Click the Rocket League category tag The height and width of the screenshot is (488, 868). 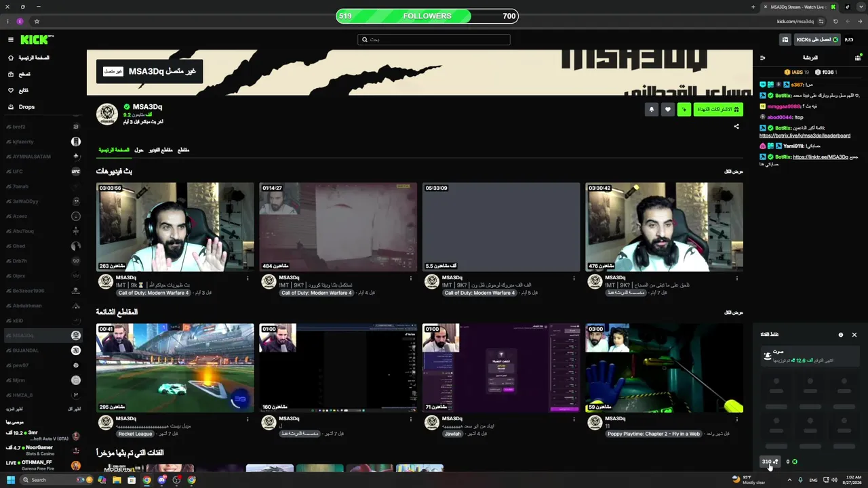coord(136,434)
